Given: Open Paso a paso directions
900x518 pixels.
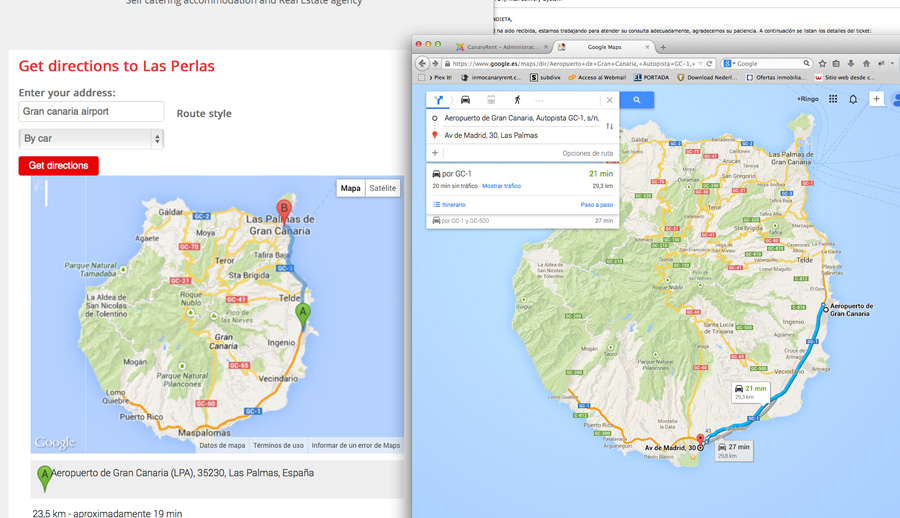Looking at the screenshot, I should [596, 204].
